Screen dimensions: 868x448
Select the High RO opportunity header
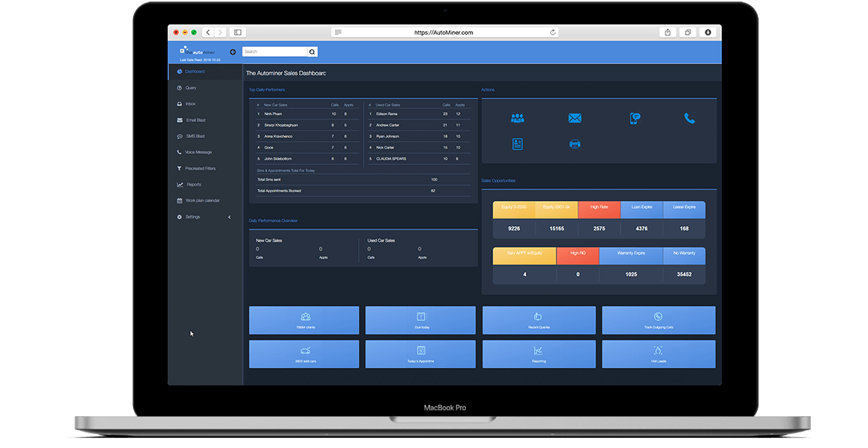coord(578,256)
